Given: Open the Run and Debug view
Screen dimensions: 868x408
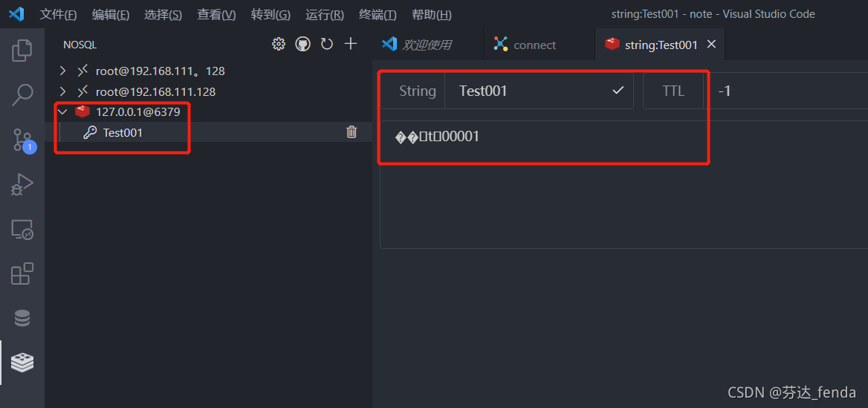Looking at the screenshot, I should pos(22,184).
